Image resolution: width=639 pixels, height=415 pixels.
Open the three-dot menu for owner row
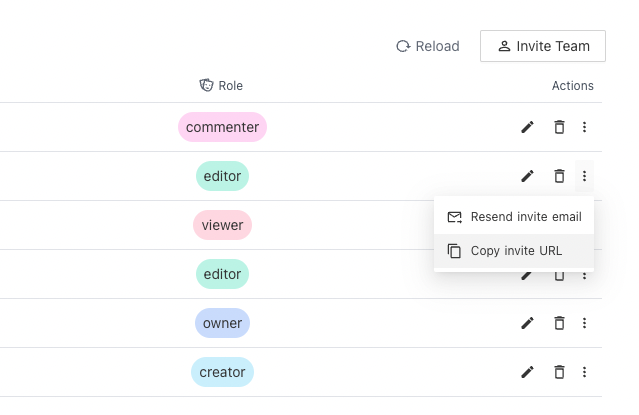[x=585, y=323]
